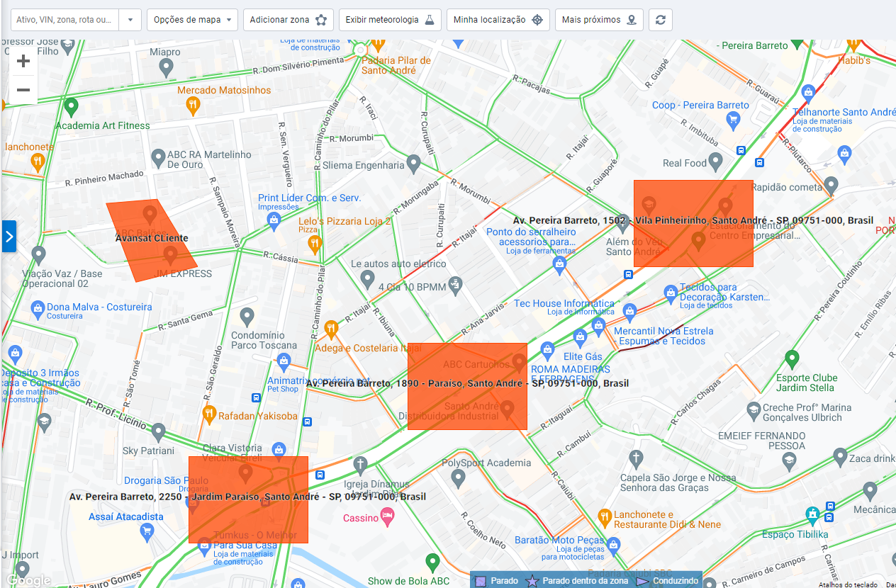
Task: Click the Mercado Matosinhos restaurant pin
Action: point(192,106)
